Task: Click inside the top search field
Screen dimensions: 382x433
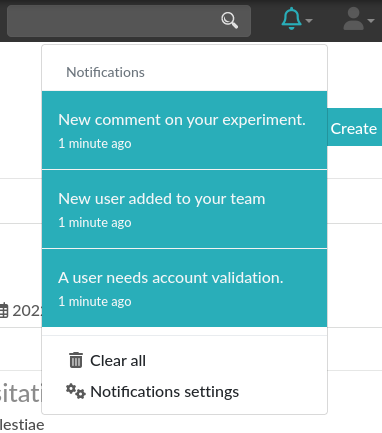Action: [129, 21]
